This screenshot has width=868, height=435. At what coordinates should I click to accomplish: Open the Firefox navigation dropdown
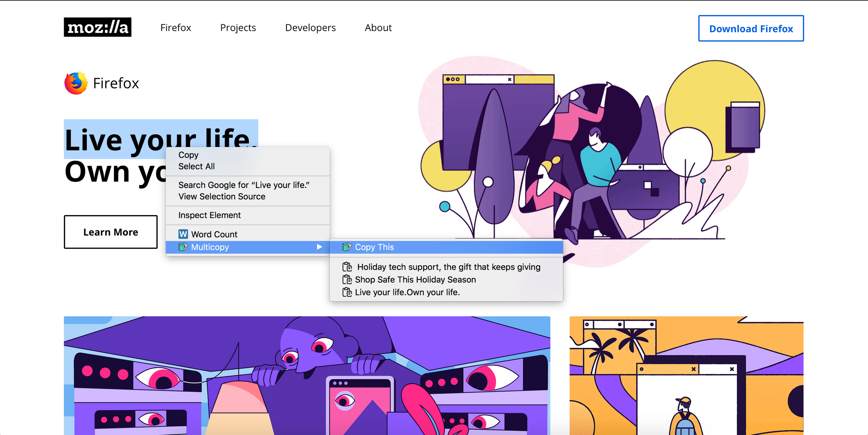[x=176, y=27]
